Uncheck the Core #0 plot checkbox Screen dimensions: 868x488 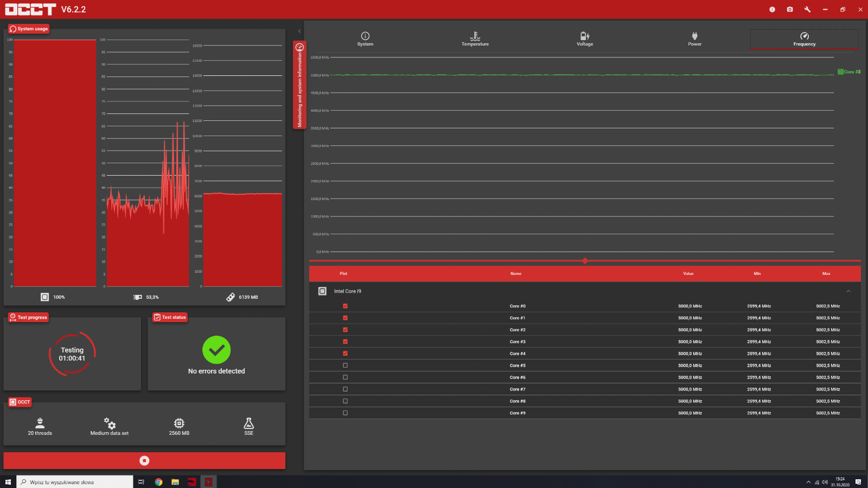(345, 306)
